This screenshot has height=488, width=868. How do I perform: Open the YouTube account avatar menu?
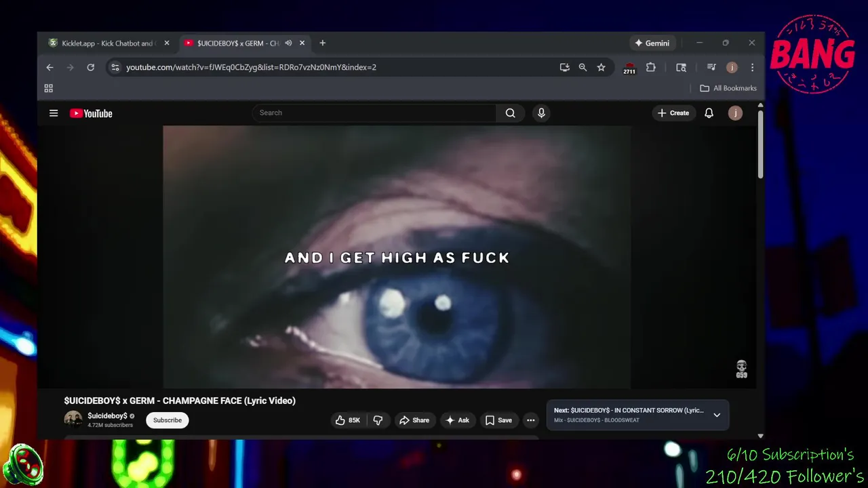click(x=735, y=113)
